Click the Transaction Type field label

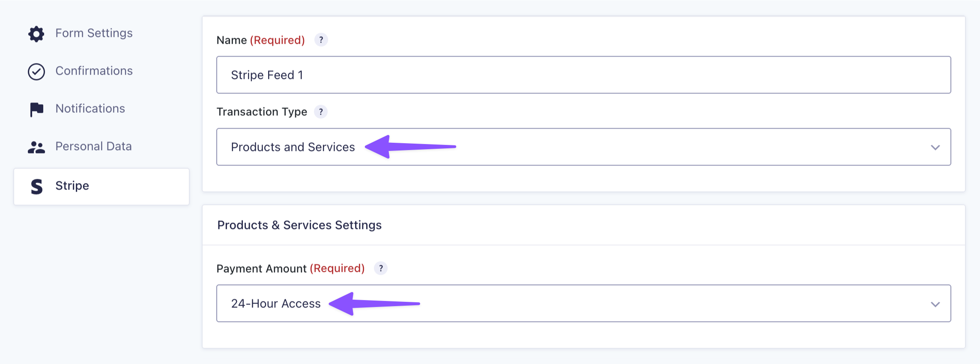coord(262,112)
